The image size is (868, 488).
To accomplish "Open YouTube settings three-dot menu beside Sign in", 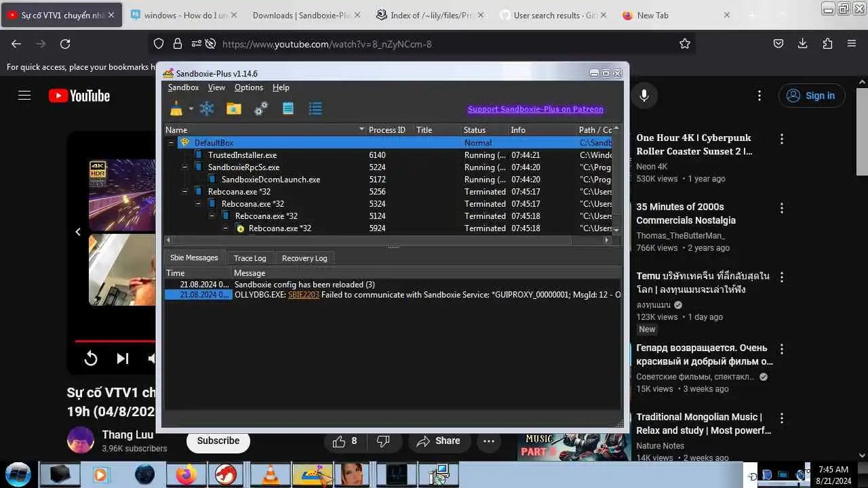I will pyautogui.click(x=759, y=96).
